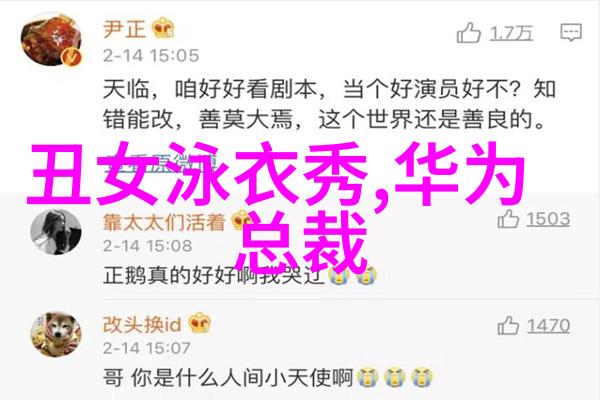This screenshot has height=400, width=600.
Task: Visit the username link 靠太太们活着
Action: pos(164,222)
